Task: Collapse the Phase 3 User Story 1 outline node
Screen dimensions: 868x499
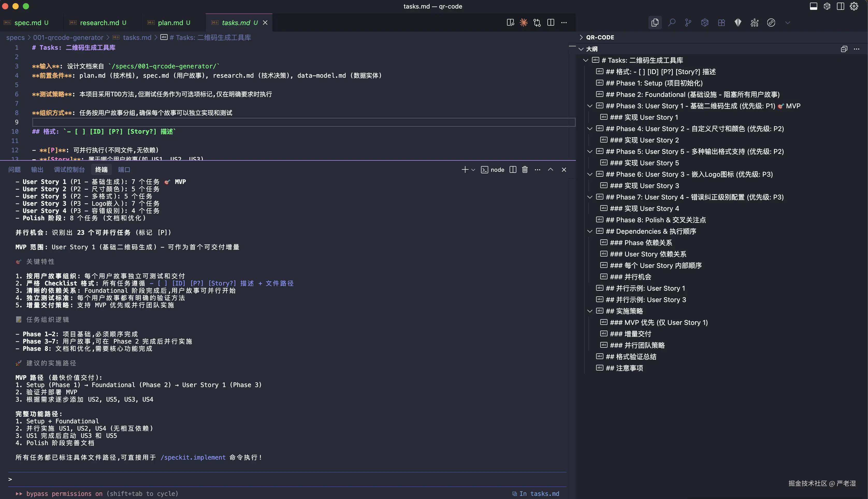Action: 590,106
